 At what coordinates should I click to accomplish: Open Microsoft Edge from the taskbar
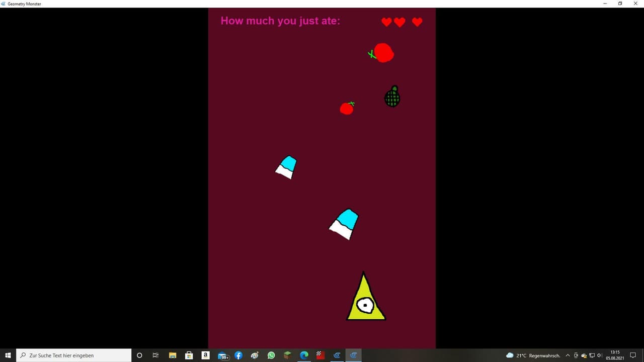pos(304,355)
